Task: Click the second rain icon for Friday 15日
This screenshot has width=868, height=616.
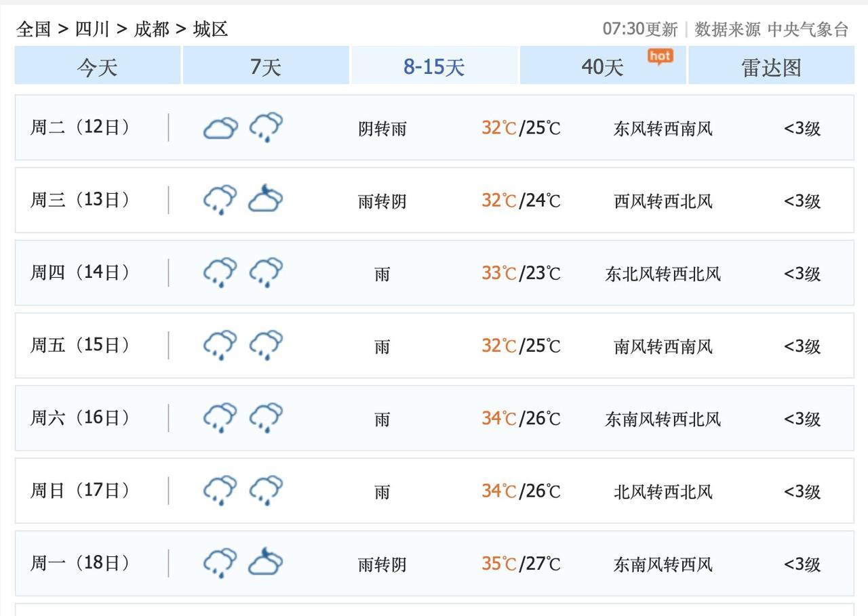Action: 266,346
